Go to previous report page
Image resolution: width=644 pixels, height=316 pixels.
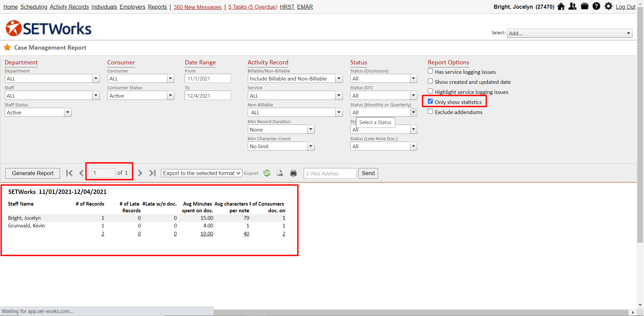pyautogui.click(x=81, y=173)
